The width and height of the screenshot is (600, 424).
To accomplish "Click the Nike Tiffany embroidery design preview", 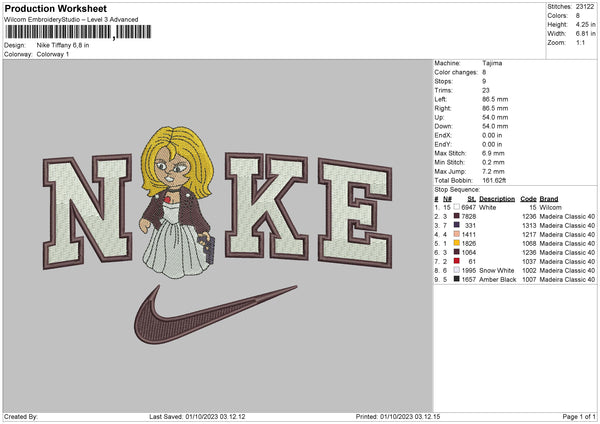I will pos(218,235).
